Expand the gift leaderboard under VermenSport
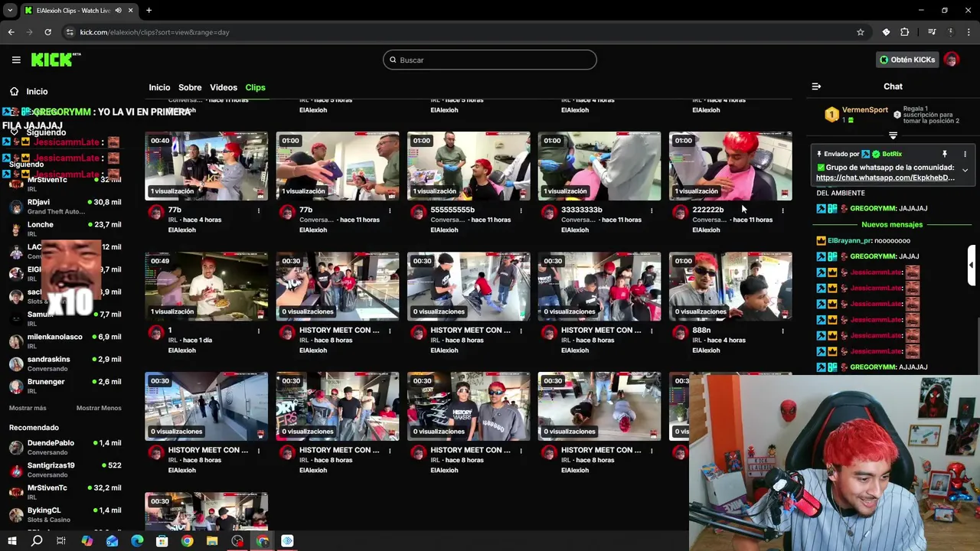 pyautogui.click(x=893, y=135)
